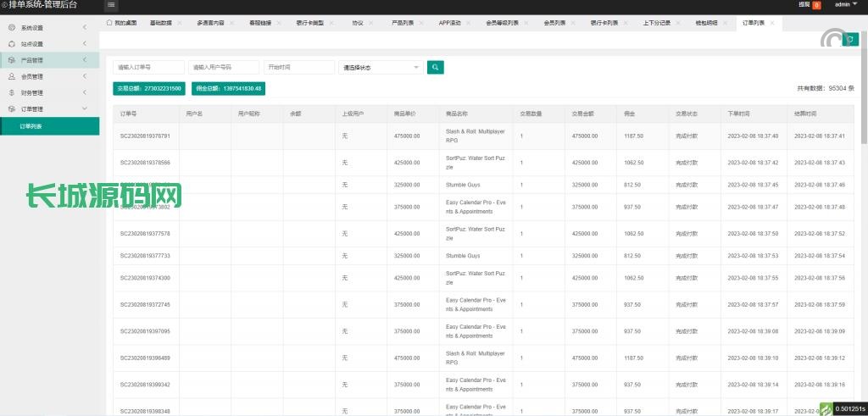Viewport: 868px width, 416px height.
Task: Close the 订单列表 tab with its X
Action: tap(771, 23)
